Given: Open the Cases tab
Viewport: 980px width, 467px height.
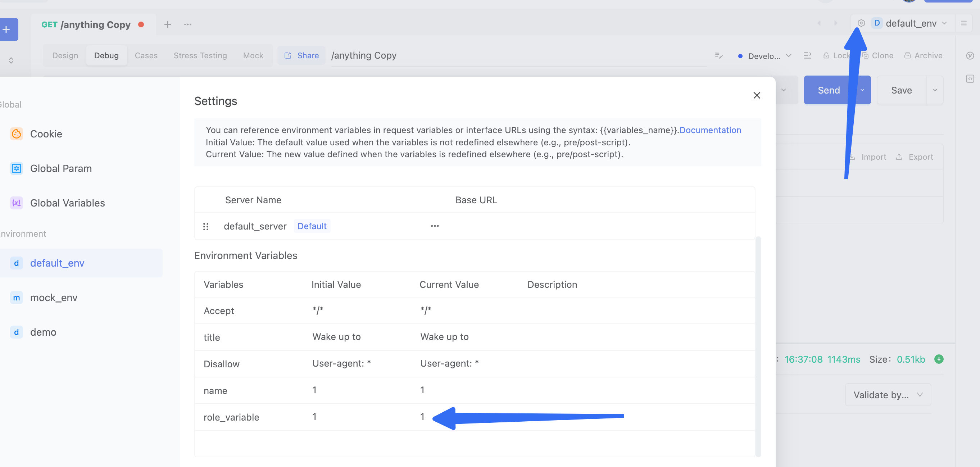Looking at the screenshot, I should 146,55.
